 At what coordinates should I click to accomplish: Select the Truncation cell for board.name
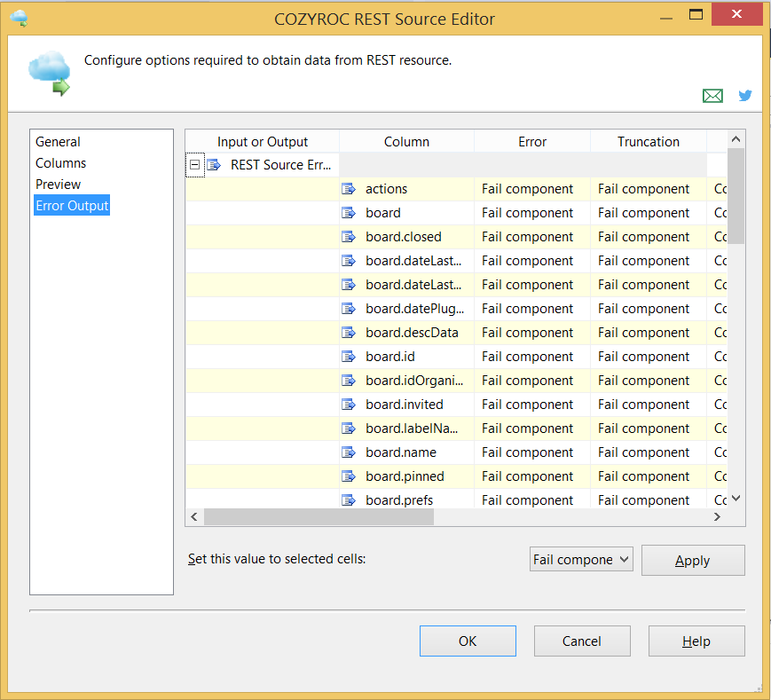[648, 452]
